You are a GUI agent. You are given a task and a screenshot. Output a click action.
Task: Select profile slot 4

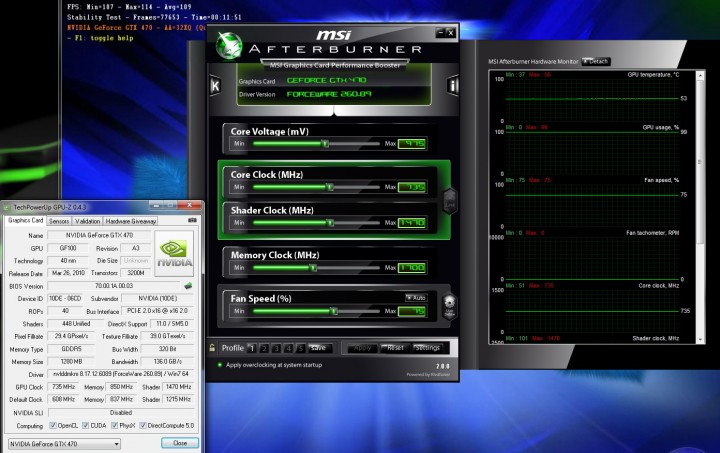pyautogui.click(x=288, y=348)
